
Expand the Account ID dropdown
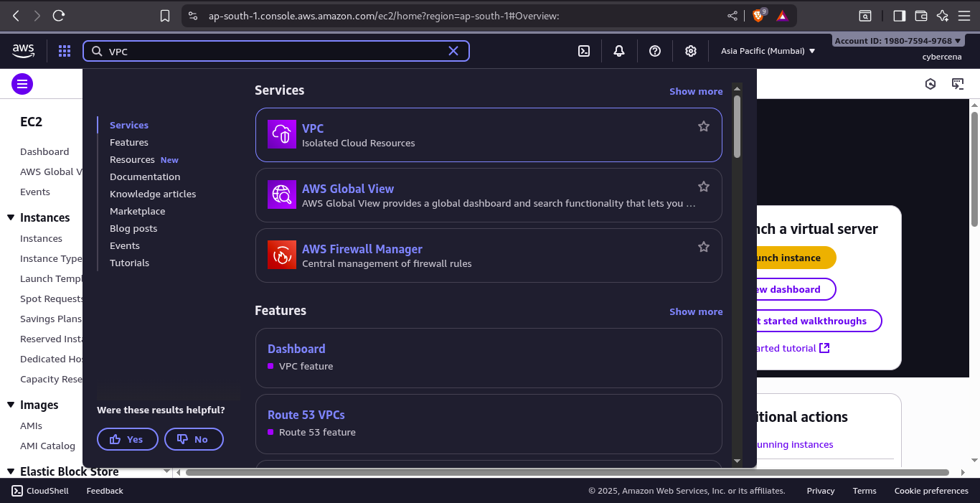click(x=898, y=41)
